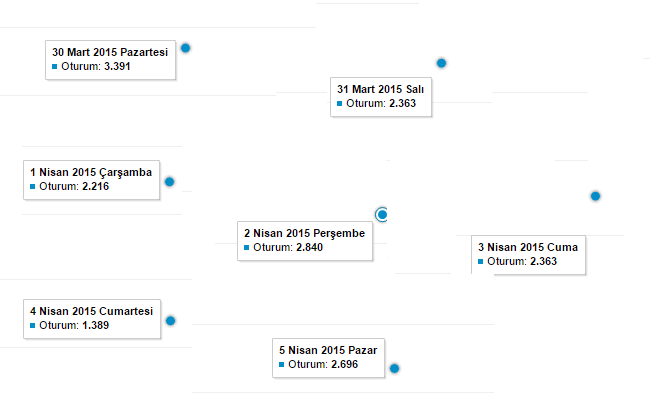Viewport: 650px width, 399px height.
Task: Click the blue square before Oturum: 3.391
Action: click(x=54, y=66)
